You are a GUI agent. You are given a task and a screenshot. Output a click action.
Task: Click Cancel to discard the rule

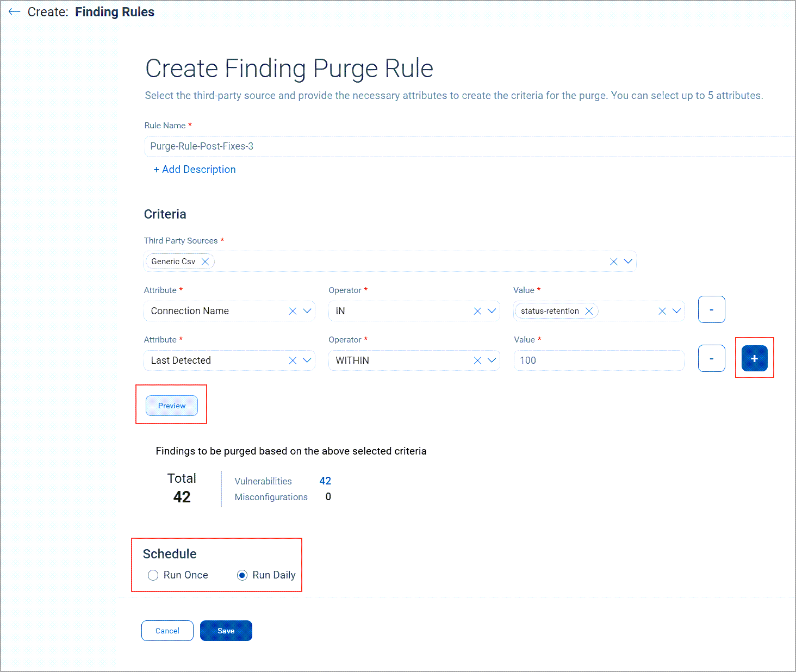pyautogui.click(x=167, y=631)
